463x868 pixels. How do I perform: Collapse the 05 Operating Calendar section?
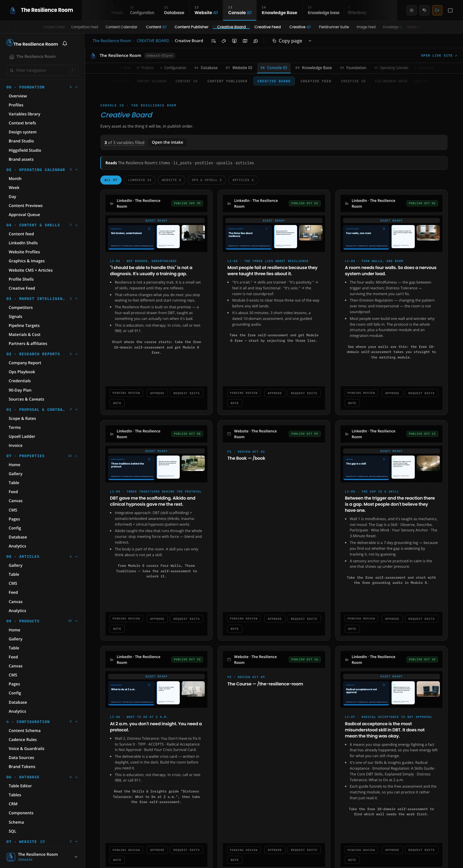point(76,169)
